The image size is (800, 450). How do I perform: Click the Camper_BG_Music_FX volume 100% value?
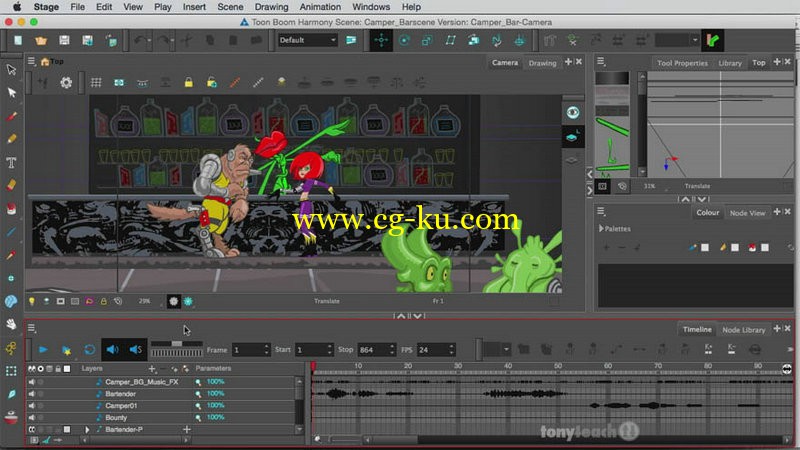click(x=215, y=382)
